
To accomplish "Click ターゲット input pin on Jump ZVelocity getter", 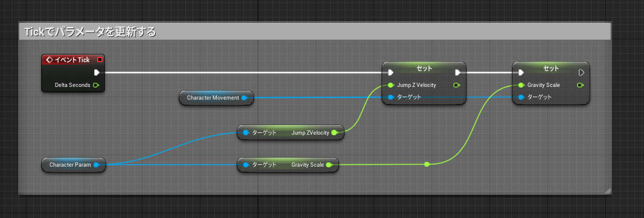I will tap(246, 133).
